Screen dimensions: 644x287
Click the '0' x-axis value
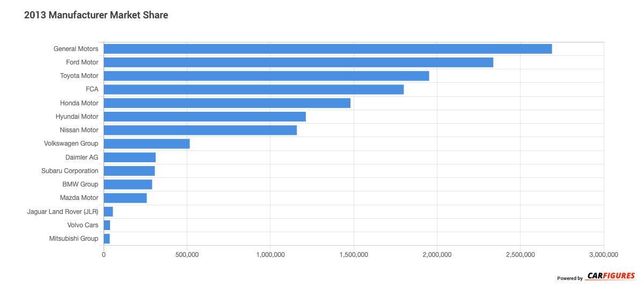click(104, 254)
